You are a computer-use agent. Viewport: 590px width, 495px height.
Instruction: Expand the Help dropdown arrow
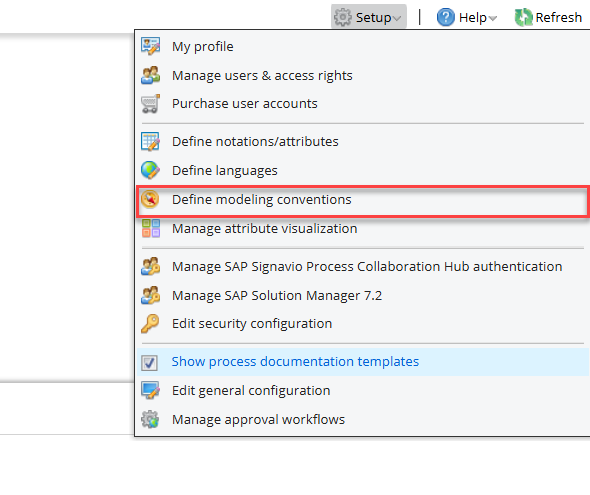point(493,18)
